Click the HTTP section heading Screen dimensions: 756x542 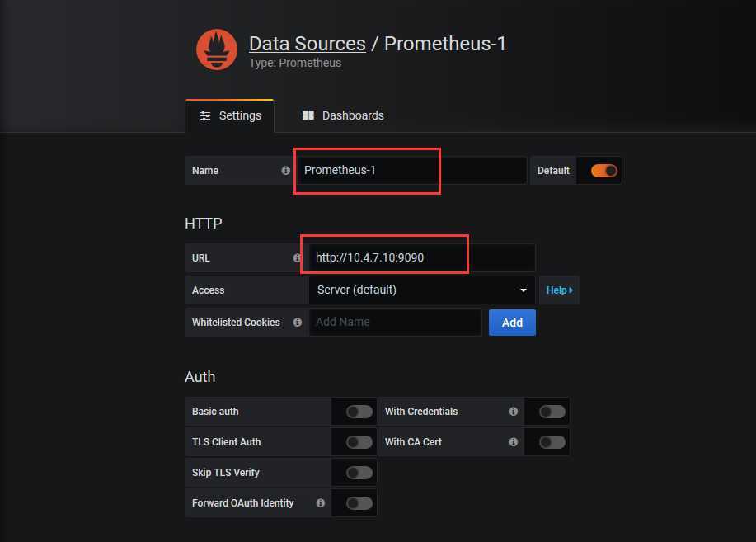(204, 224)
